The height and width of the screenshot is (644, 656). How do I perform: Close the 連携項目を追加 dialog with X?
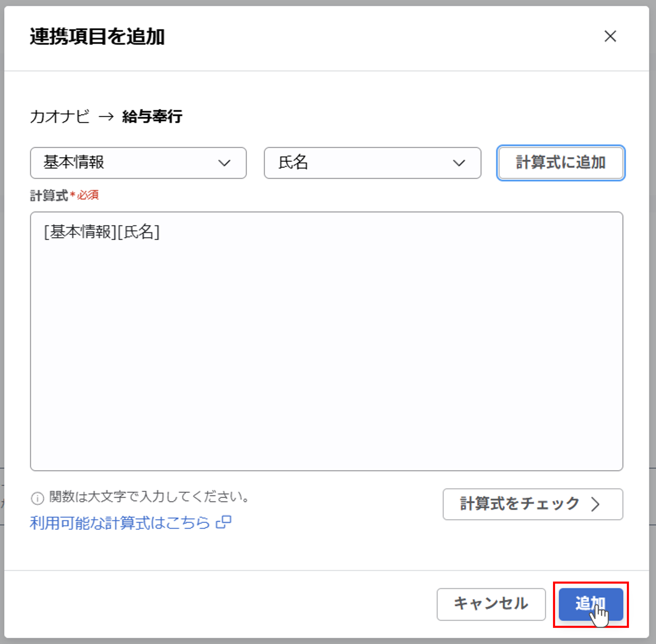pyautogui.click(x=610, y=36)
